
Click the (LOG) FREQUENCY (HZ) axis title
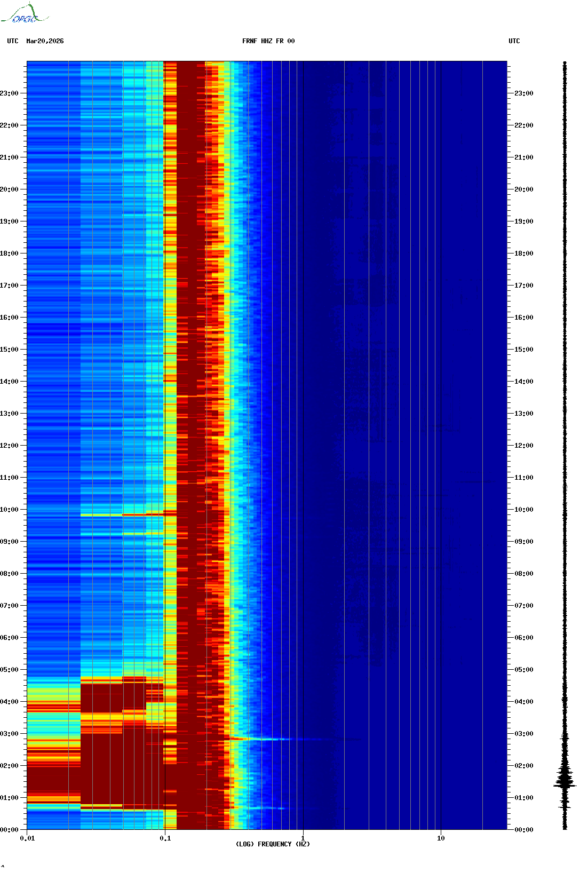pyautogui.click(x=273, y=844)
